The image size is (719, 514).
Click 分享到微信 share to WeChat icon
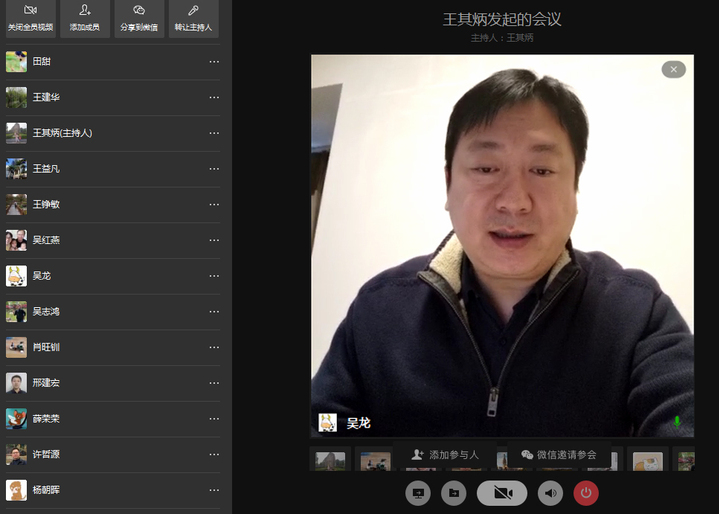139,18
